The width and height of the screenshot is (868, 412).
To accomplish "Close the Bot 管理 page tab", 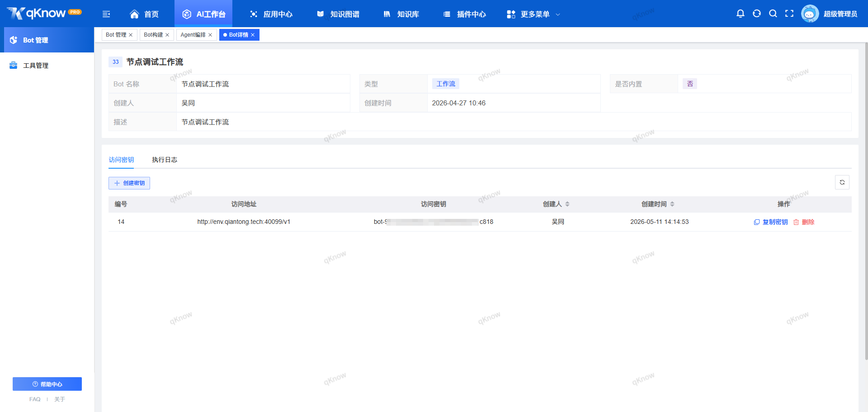I will click(x=131, y=35).
